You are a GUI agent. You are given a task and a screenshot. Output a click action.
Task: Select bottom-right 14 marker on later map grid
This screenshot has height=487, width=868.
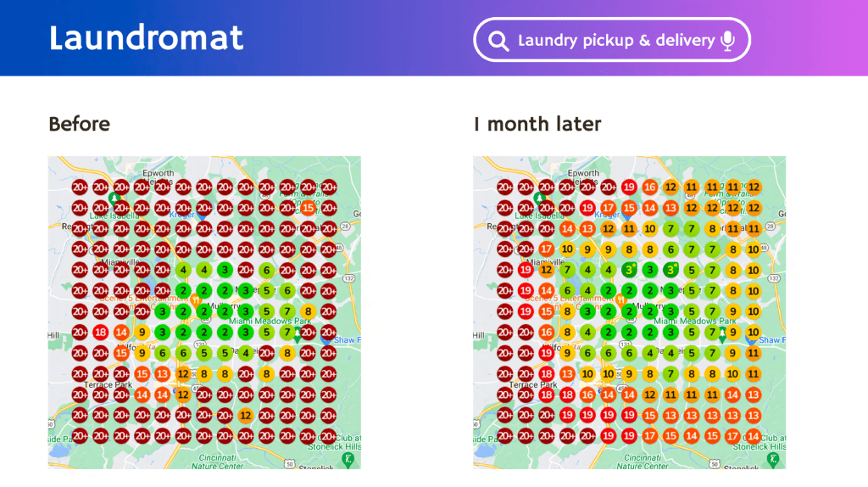pos(754,436)
